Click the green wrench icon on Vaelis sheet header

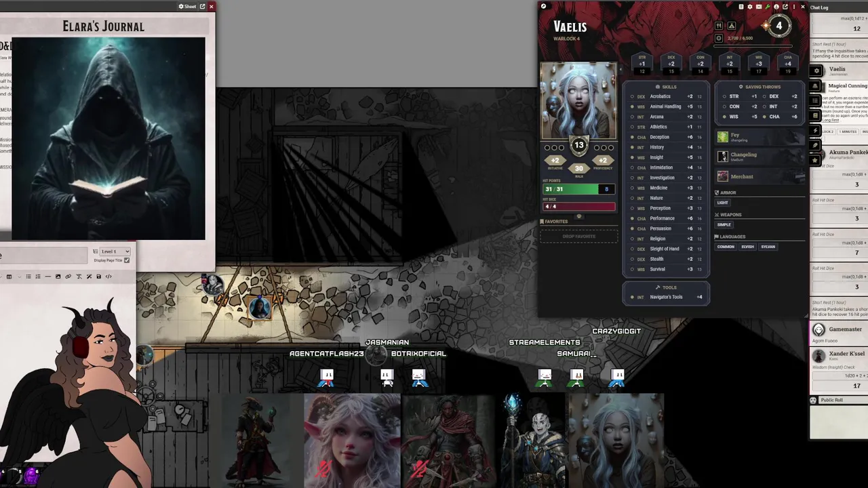[768, 7]
